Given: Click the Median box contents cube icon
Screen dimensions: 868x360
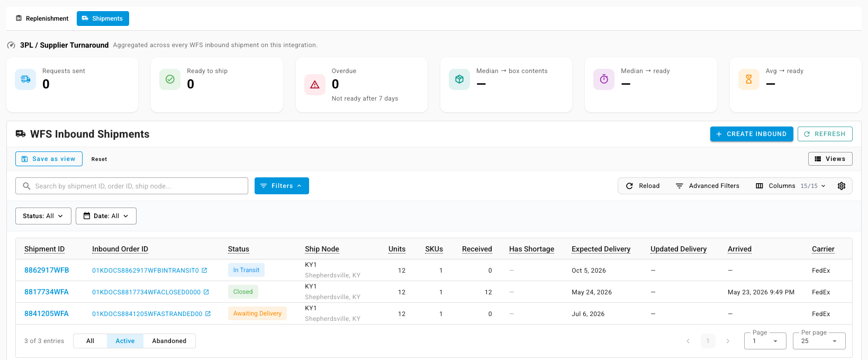Looking at the screenshot, I should click(x=459, y=79).
